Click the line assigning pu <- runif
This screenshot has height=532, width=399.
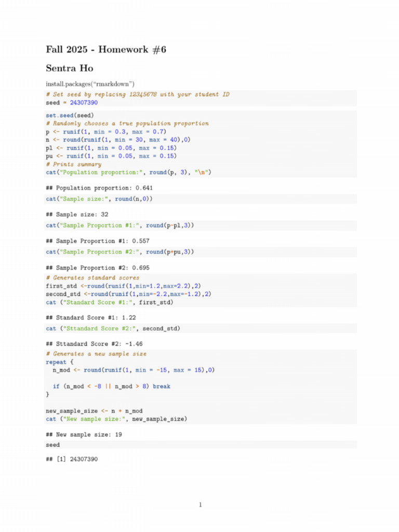pos(111,156)
